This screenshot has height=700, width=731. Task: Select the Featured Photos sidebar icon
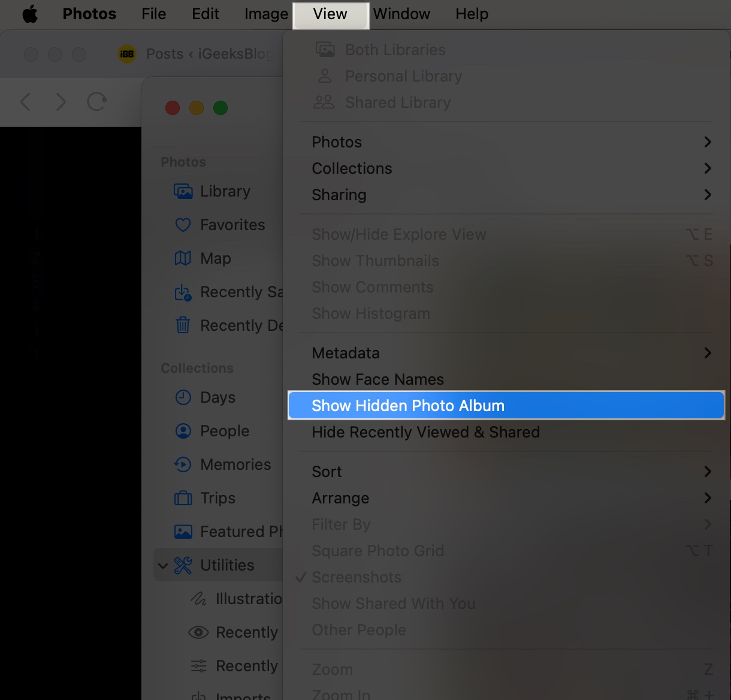[183, 532]
